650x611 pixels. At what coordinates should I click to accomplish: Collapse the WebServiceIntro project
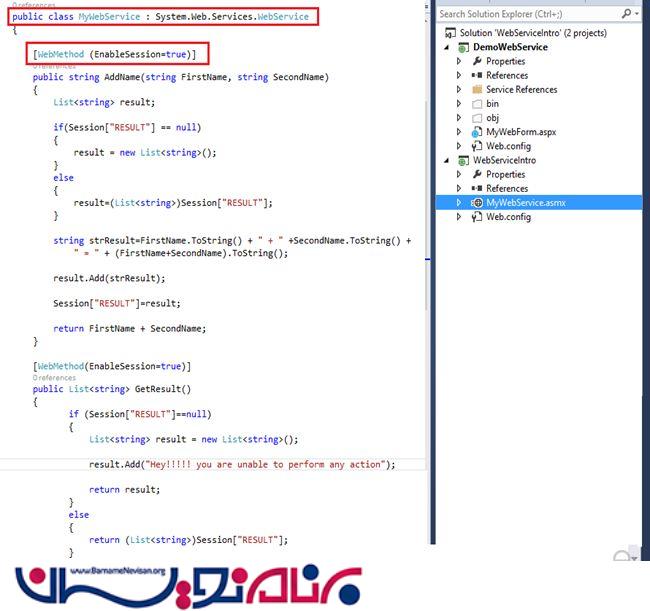pos(447,160)
